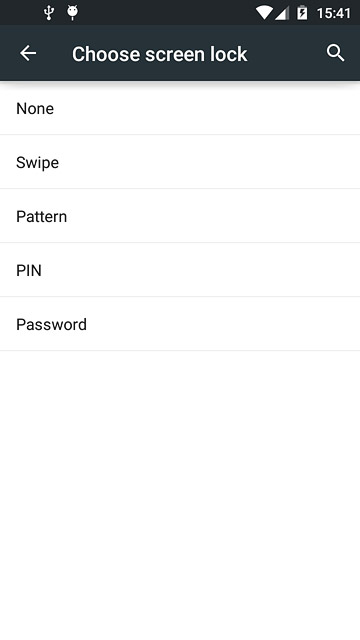Image resolution: width=360 pixels, height=640 pixels.
Task: Choose the Swipe lock option
Action: (x=180, y=162)
